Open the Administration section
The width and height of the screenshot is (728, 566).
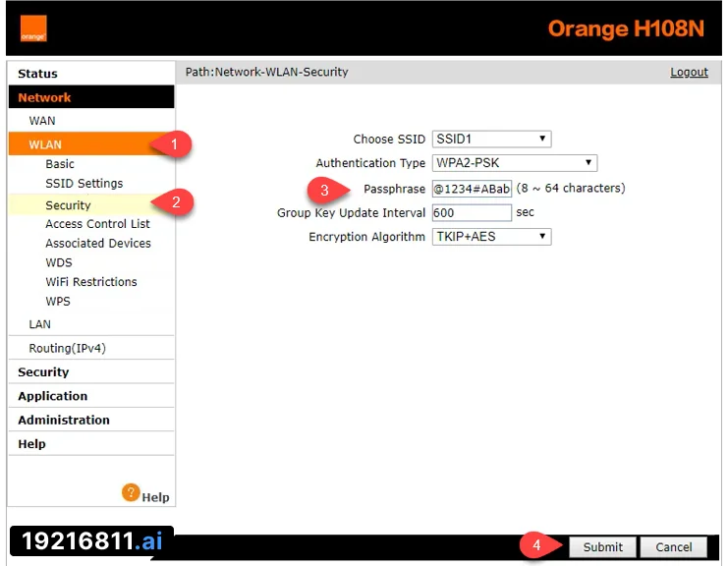pyautogui.click(x=64, y=420)
